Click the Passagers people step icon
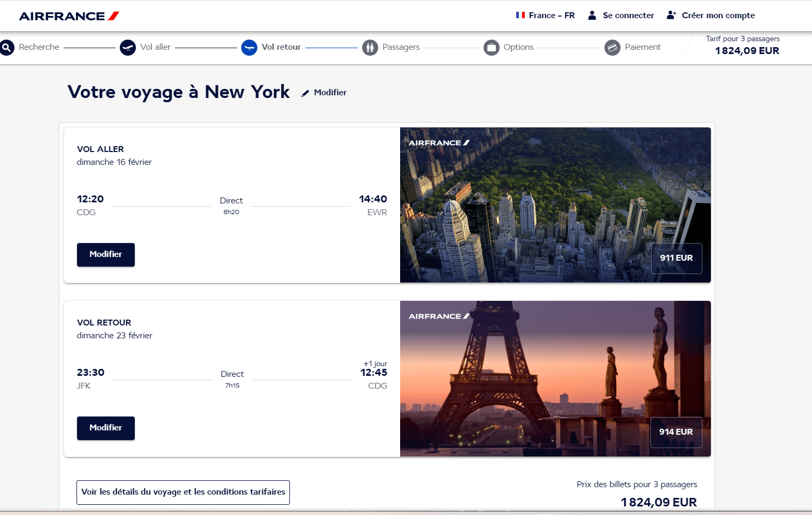 370,48
